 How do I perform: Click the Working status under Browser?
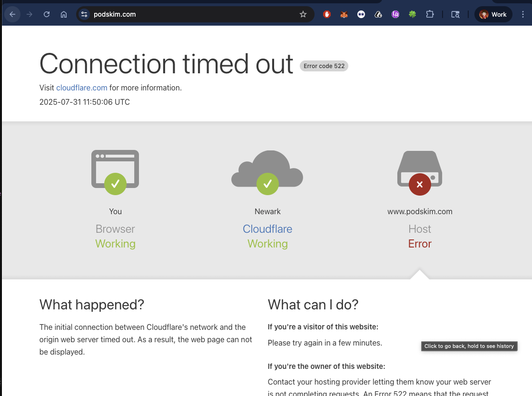(115, 244)
